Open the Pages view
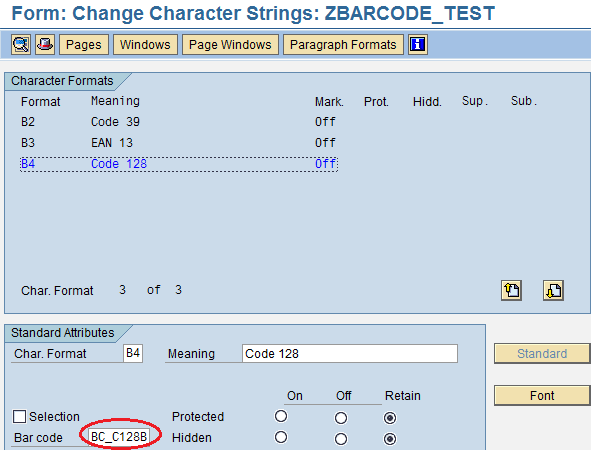 click(84, 44)
